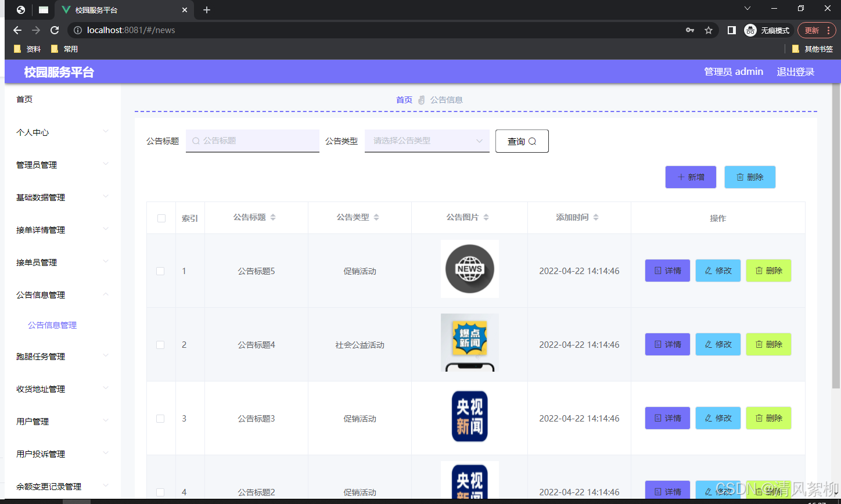The width and height of the screenshot is (841, 504).
Task: Click 修改 for 公告标题4
Action: 718,344
